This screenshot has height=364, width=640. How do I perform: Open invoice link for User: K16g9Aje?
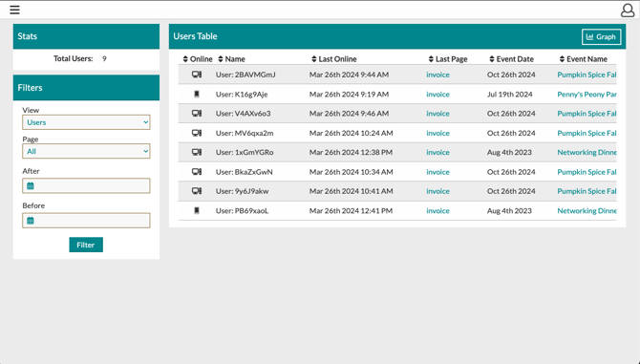(x=437, y=95)
